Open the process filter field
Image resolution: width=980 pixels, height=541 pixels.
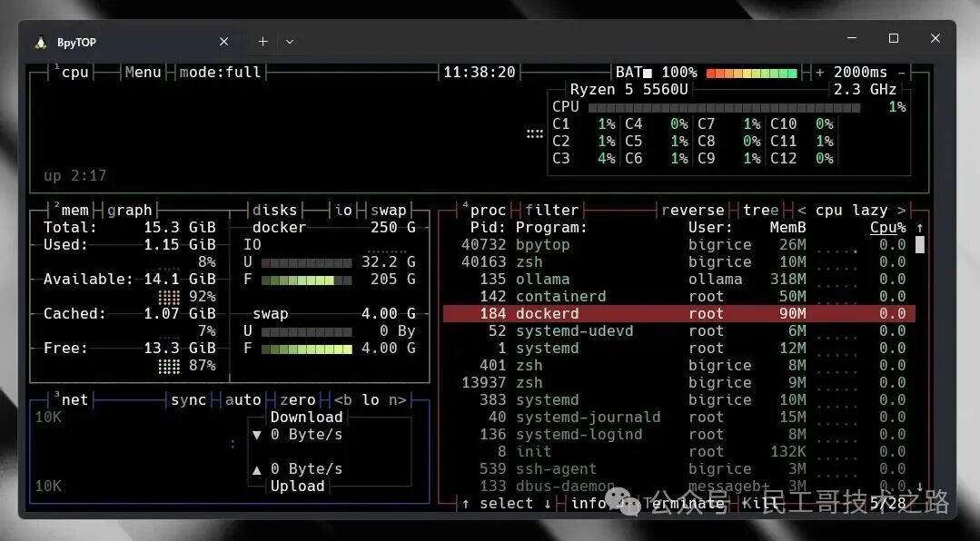551,211
